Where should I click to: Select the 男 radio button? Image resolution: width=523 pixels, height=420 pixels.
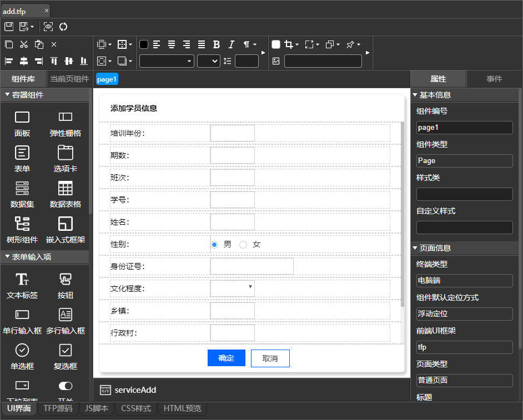pyautogui.click(x=215, y=244)
